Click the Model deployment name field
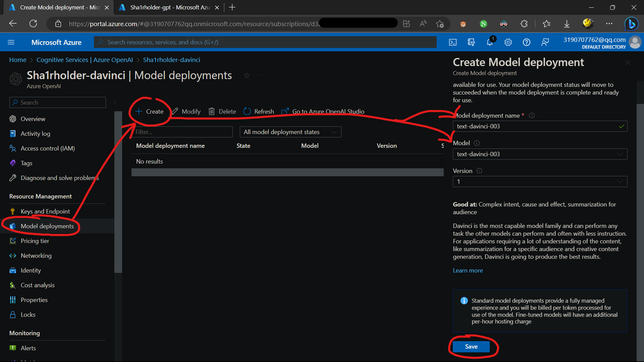The image size is (644, 362). tap(537, 126)
